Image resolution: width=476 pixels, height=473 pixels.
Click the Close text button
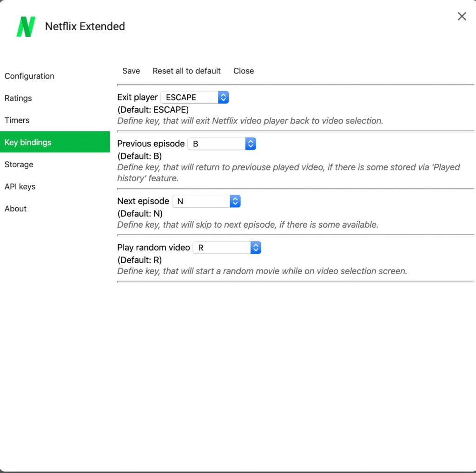tap(244, 71)
